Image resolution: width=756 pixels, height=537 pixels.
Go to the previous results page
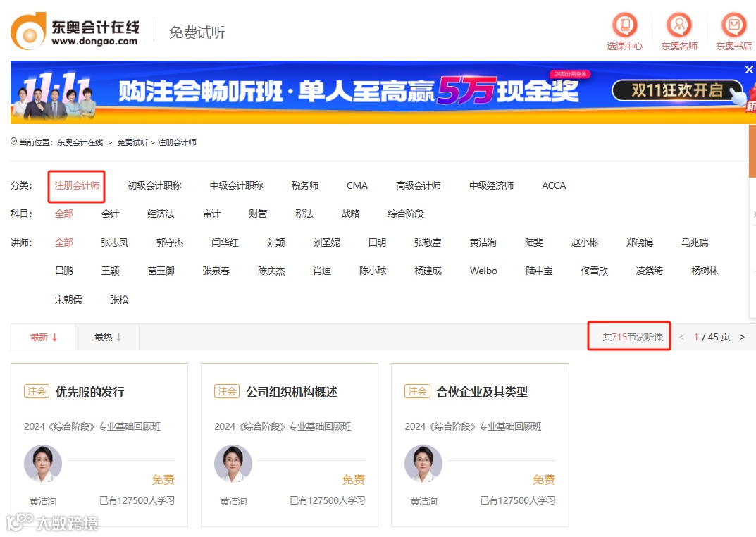tap(681, 337)
